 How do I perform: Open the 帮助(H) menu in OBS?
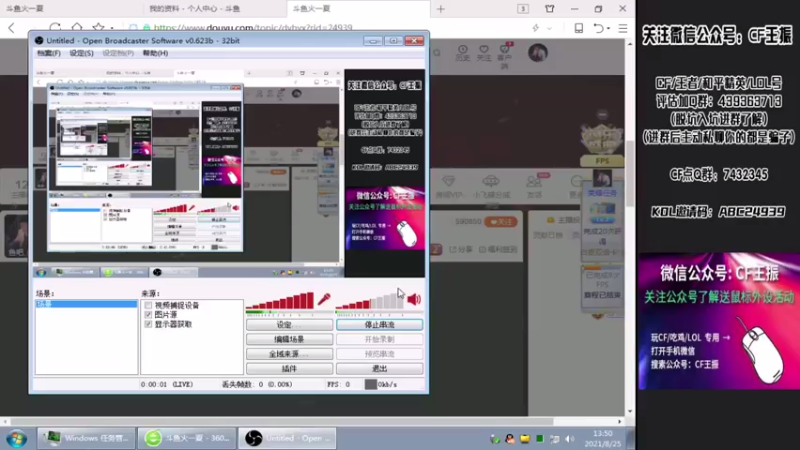click(155, 53)
